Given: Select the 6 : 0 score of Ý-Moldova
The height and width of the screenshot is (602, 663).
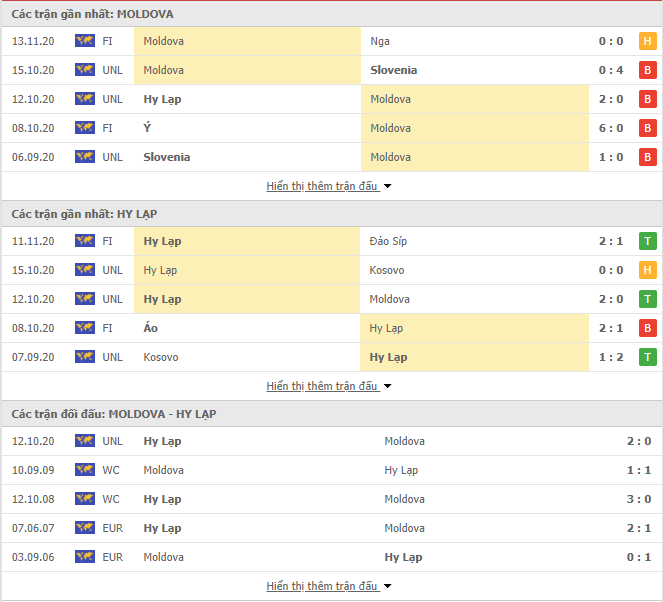Looking at the screenshot, I should [611, 128].
